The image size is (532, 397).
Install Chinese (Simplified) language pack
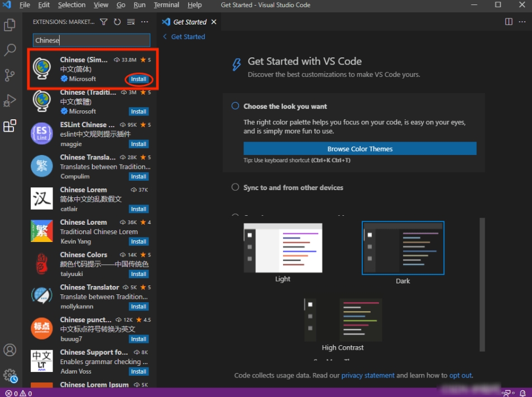(138, 79)
